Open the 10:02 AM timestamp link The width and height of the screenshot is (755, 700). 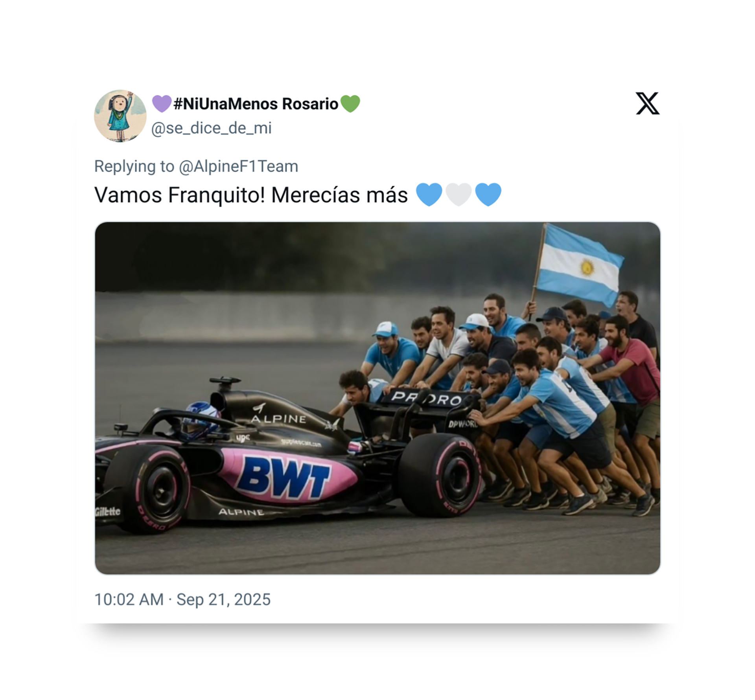(x=129, y=599)
